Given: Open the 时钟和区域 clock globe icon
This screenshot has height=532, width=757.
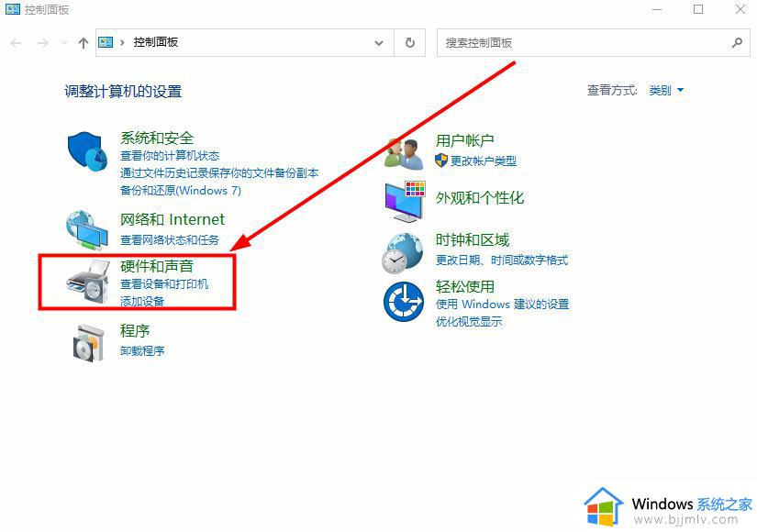Looking at the screenshot, I should pos(403,253).
